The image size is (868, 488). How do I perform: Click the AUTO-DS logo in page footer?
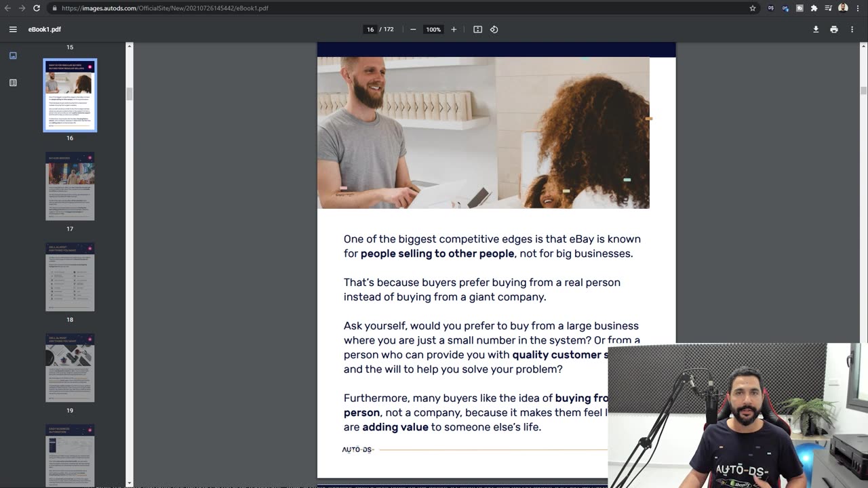357,449
